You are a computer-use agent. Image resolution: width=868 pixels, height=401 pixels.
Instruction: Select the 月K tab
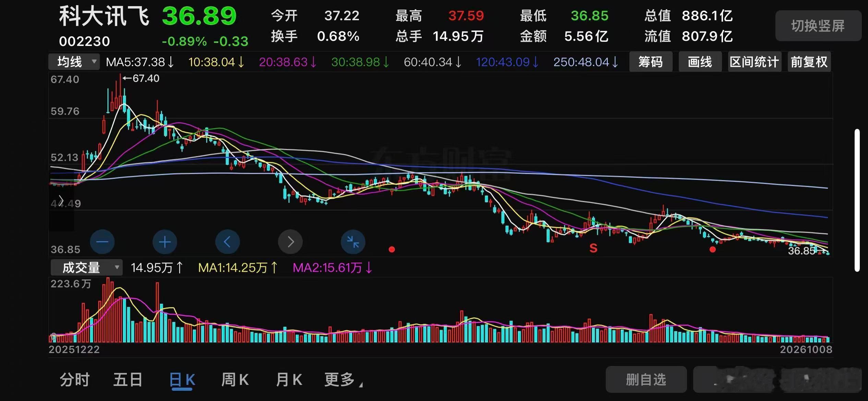click(289, 380)
